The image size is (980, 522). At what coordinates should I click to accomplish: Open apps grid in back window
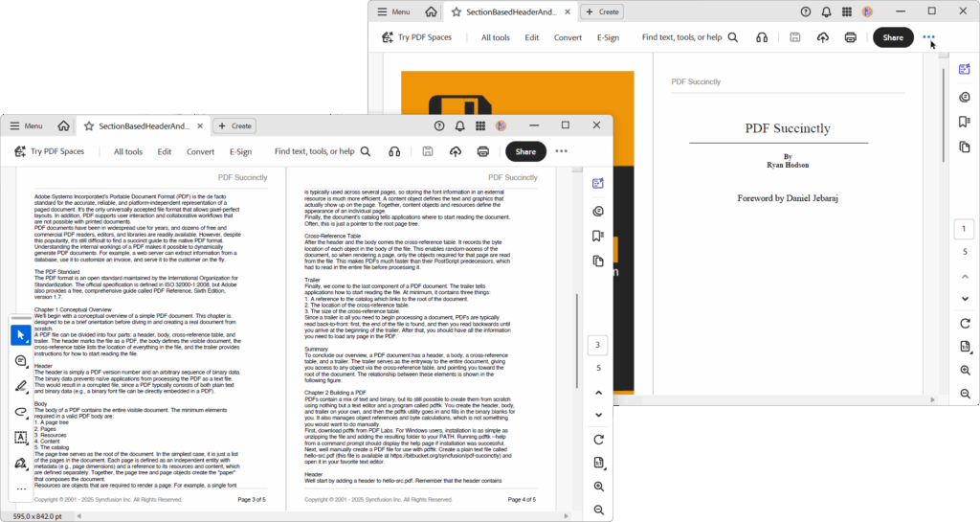(x=846, y=11)
